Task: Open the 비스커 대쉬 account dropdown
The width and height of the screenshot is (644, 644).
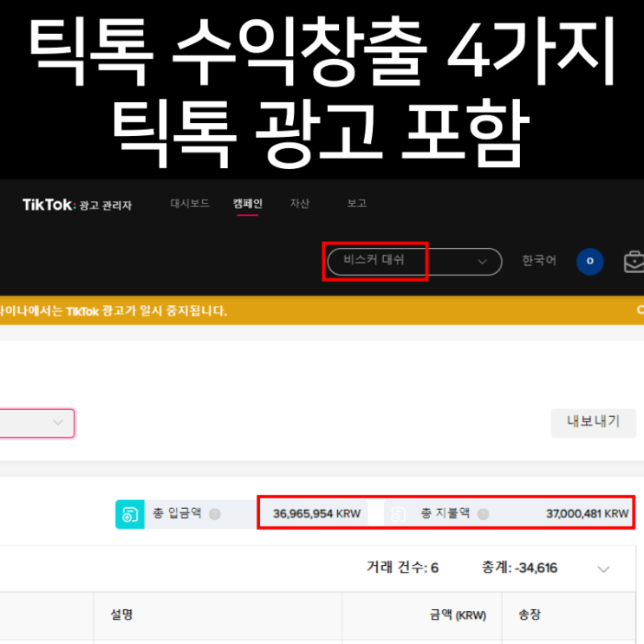Action: pyautogui.click(x=414, y=261)
